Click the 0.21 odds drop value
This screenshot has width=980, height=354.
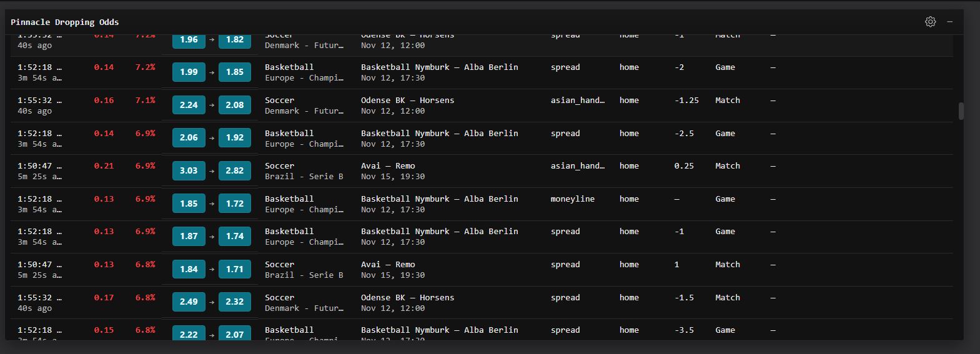coord(104,166)
